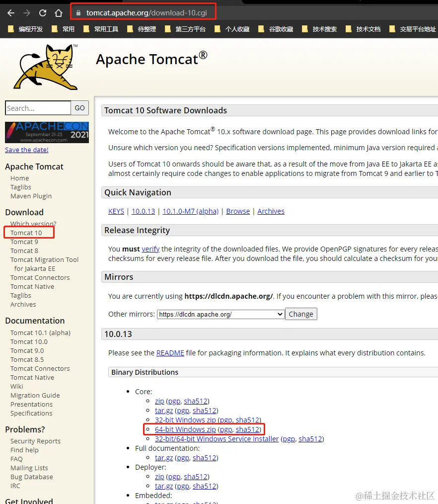Open the FAQ sidebar link
This screenshot has width=438, height=504.
point(16,459)
